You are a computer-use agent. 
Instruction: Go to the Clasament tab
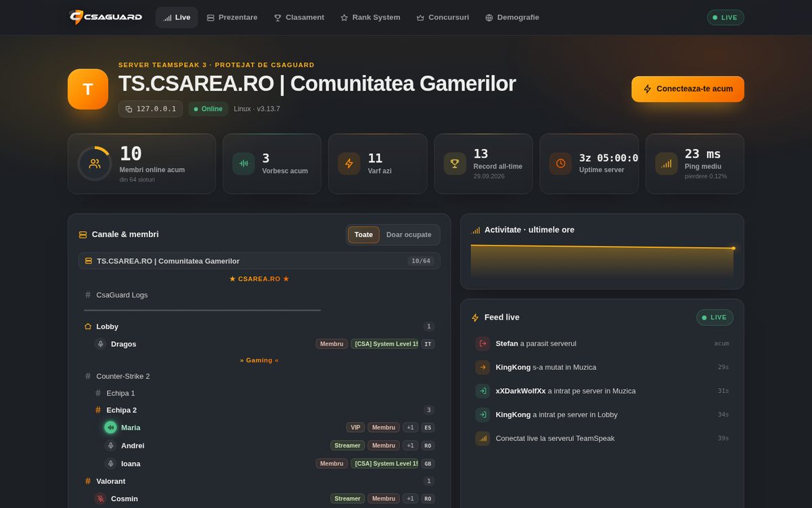pos(299,18)
